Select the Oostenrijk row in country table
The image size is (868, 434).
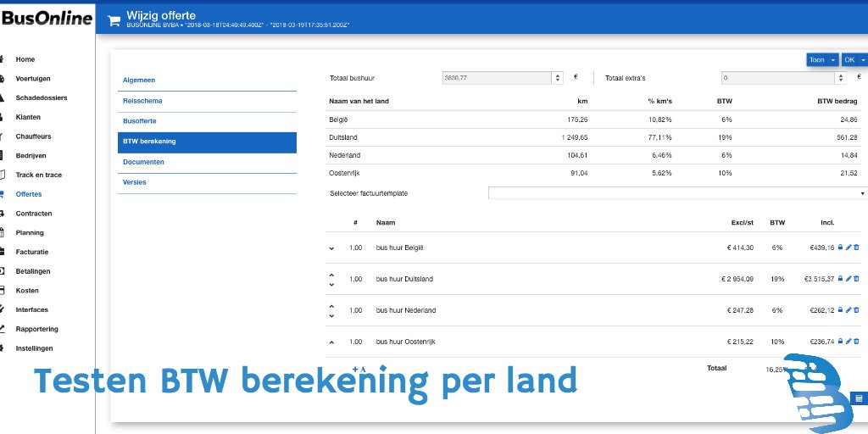[x=593, y=173]
